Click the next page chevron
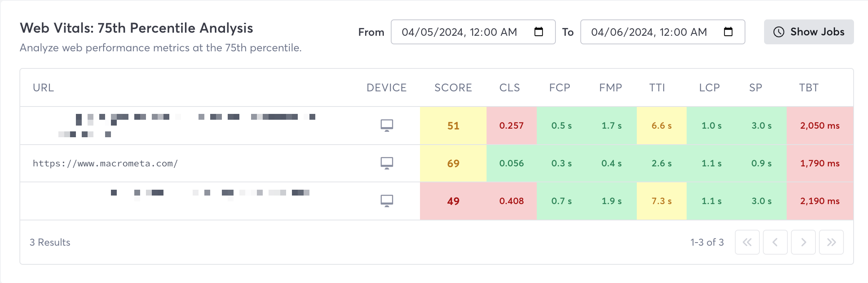This screenshot has height=283, width=868. click(x=803, y=242)
